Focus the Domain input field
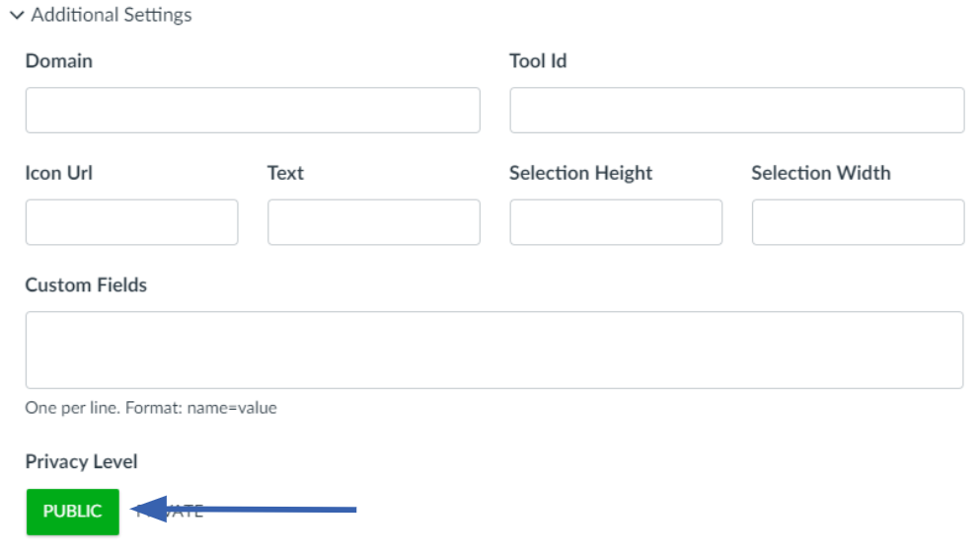The height and width of the screenshot is (560, 980). click(253, 110)
